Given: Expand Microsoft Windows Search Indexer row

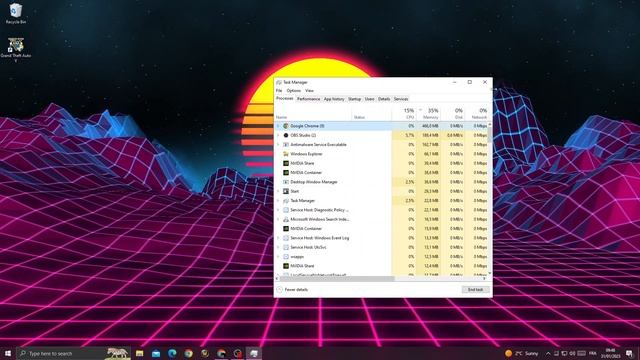Looking at the screenshot, I should (278, 219).
